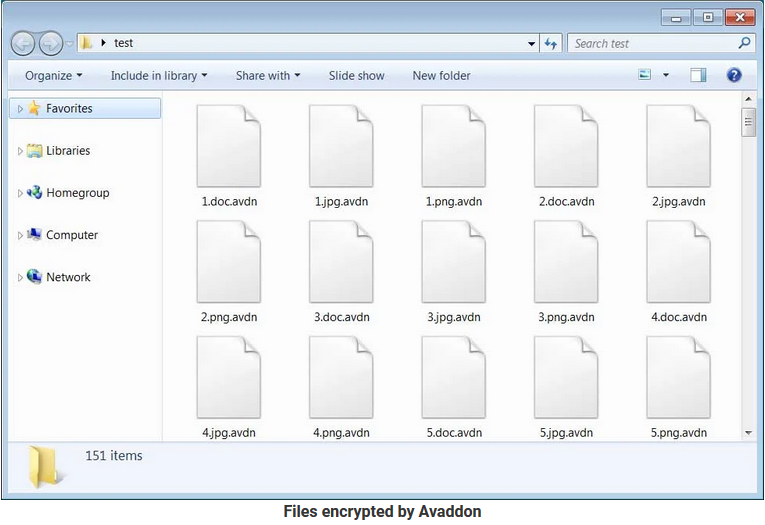765x525 pixels.
Task: Toggle the preview pane button
Action: pos(698,75)
